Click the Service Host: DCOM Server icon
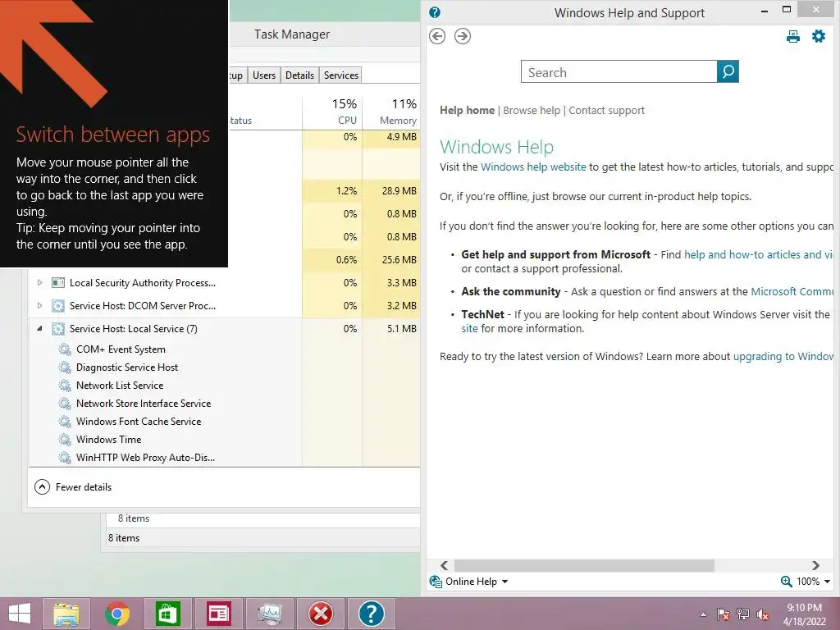840x630 pixels. pos(58,306)
